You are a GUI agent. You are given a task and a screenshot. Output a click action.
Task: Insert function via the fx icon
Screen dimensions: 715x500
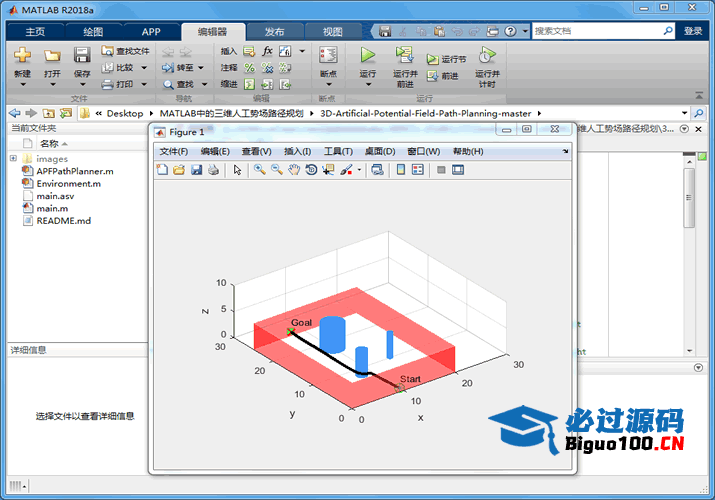268,51
